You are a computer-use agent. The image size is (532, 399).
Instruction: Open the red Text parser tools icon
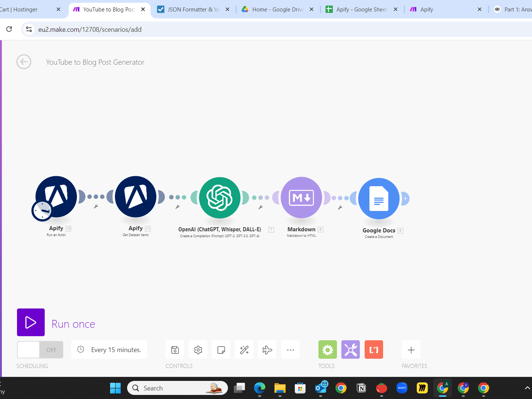click(374, 349)
